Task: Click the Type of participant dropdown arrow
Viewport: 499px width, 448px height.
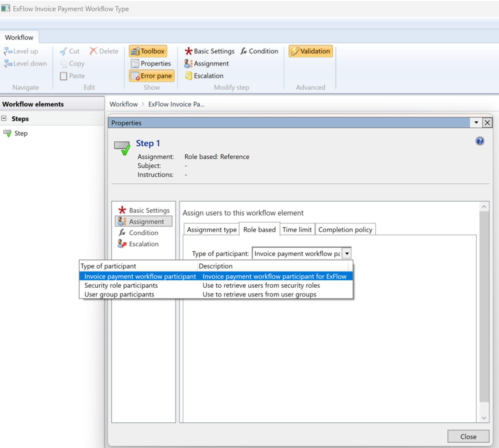Action: (x=347, y=253)
